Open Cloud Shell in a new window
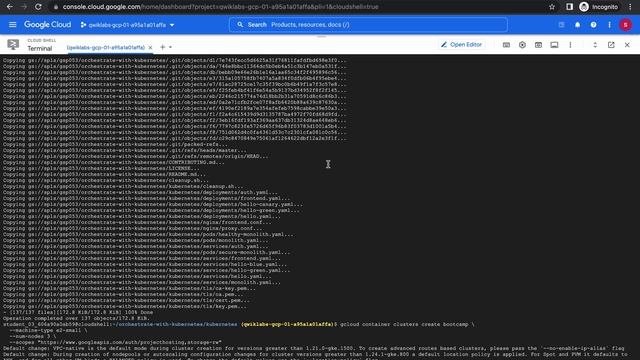640x360 pixels. 611,45
